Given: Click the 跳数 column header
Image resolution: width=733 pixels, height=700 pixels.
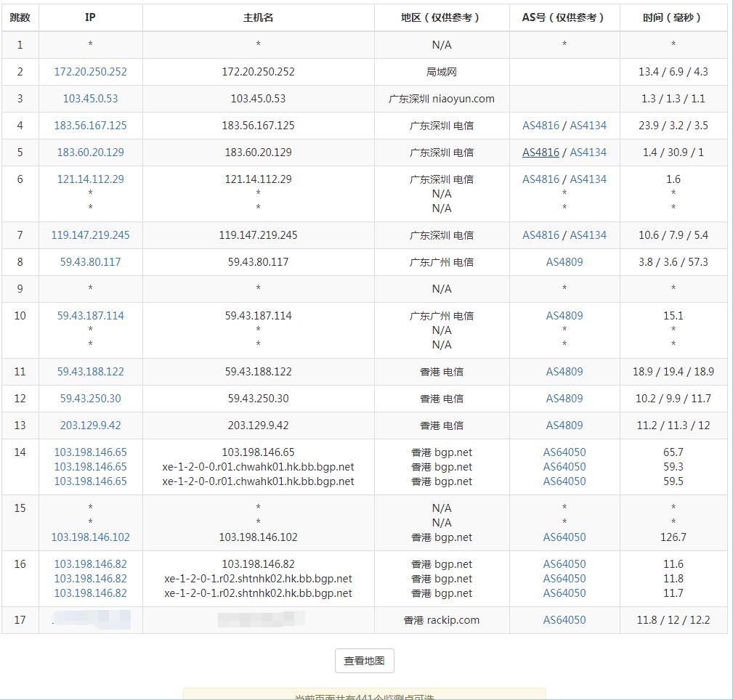Looking at the screenshot, I should click(20, 17).
